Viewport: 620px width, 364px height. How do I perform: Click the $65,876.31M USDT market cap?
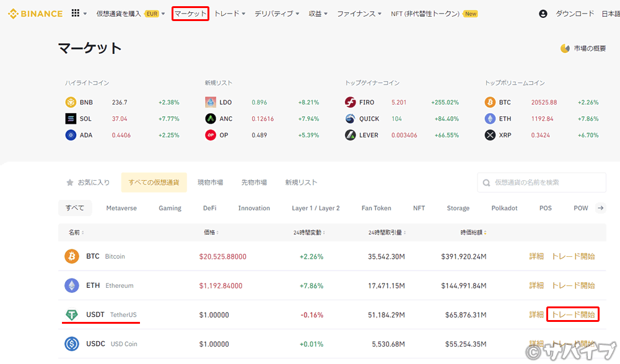466,315
